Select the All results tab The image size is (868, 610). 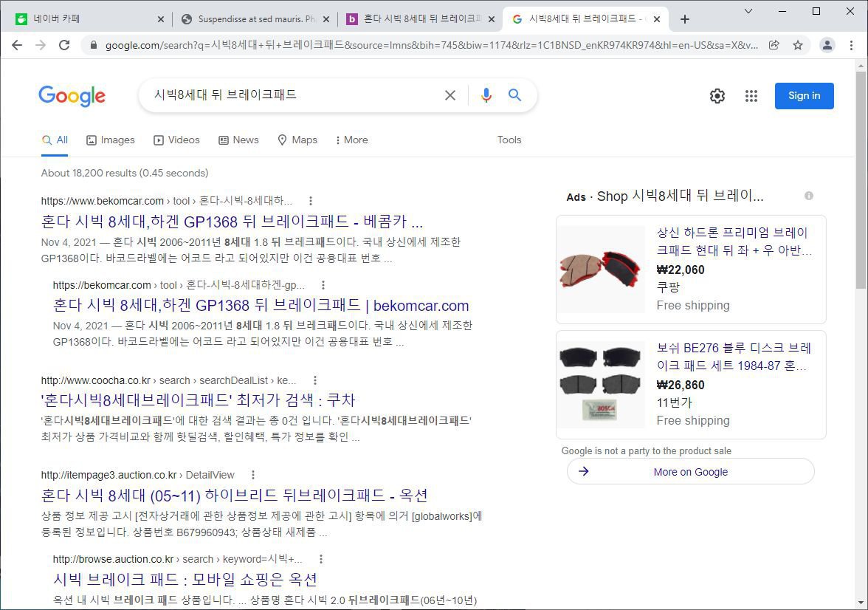coord(55,140)
